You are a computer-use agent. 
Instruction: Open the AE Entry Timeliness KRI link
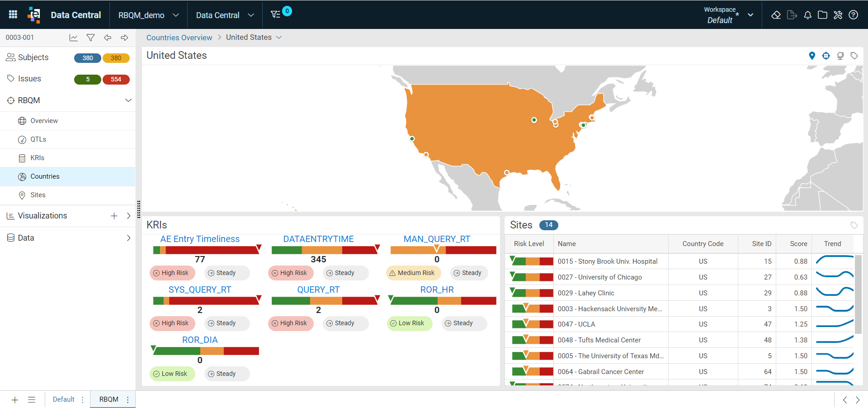click(x=200, y=239)
